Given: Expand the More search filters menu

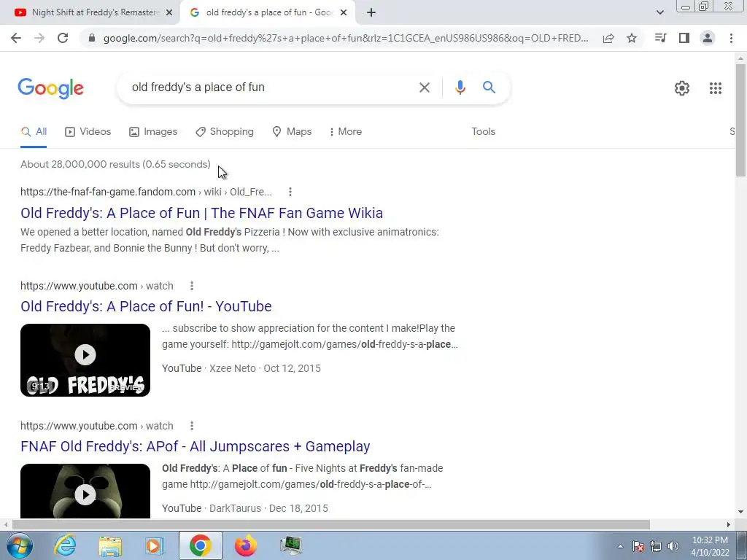Looking at the screenshot, I should click(345, 131).
